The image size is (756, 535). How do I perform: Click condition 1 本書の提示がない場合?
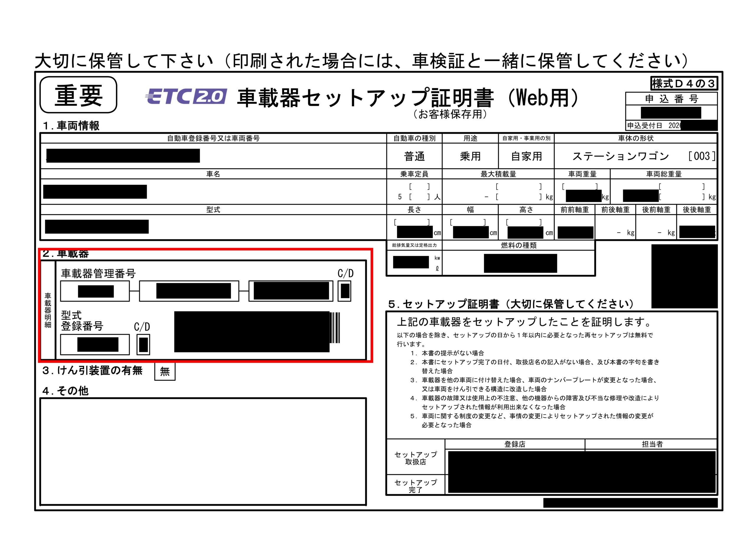(x=447, y=353)
